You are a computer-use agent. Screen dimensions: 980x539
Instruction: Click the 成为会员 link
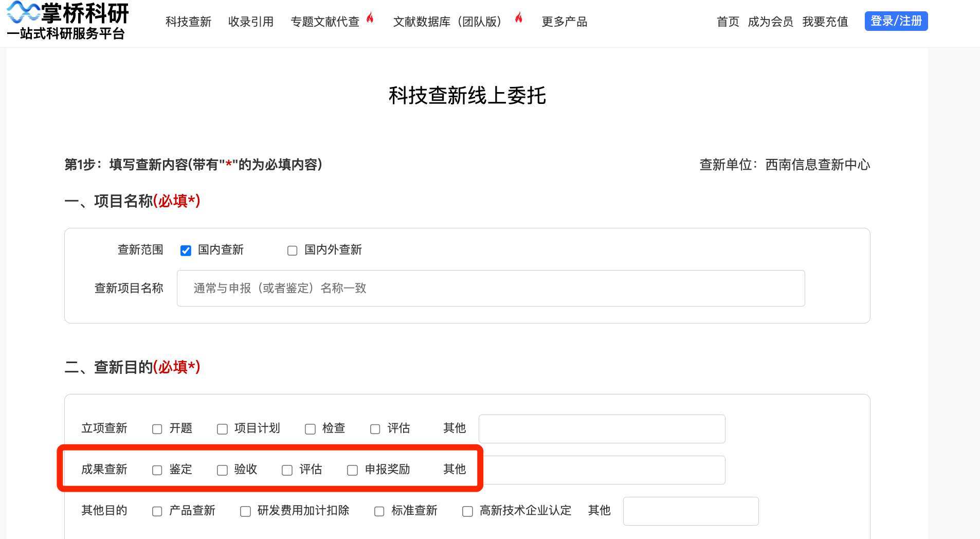coord(770,22)
